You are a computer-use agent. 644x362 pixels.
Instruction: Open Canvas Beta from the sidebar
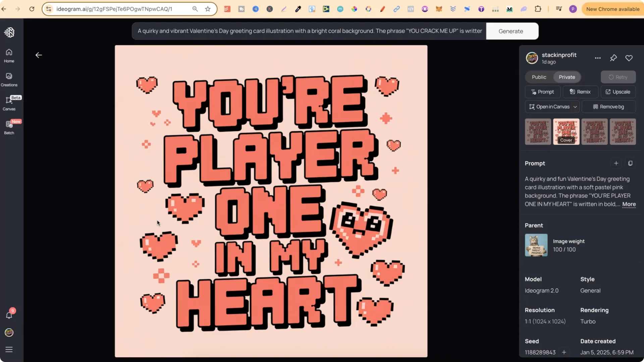tap(9, 103)
